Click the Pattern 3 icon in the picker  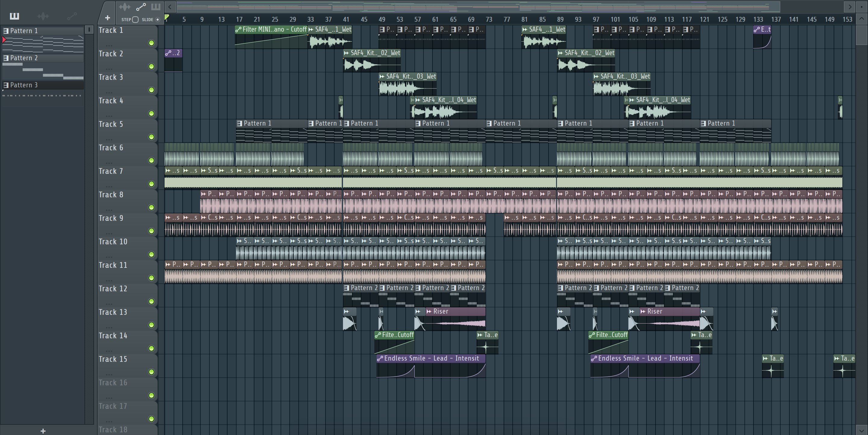(6, 85)
